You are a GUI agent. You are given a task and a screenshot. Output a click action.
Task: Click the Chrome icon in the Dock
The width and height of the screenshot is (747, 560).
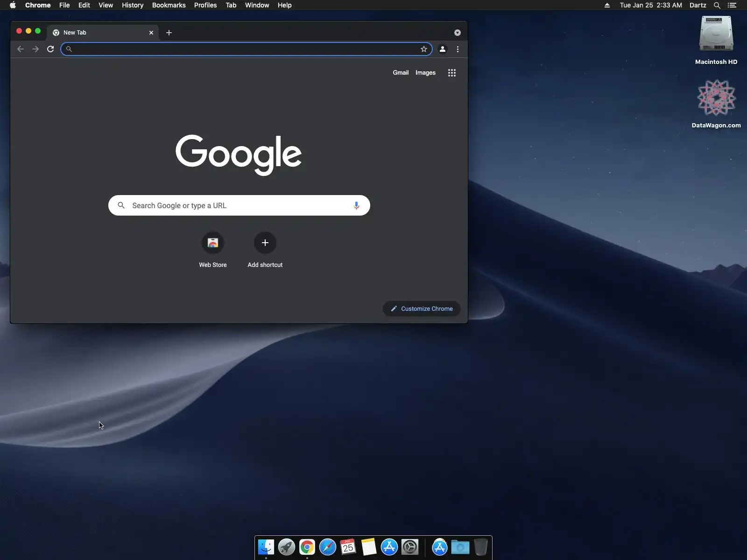click(x=307, y=547)
